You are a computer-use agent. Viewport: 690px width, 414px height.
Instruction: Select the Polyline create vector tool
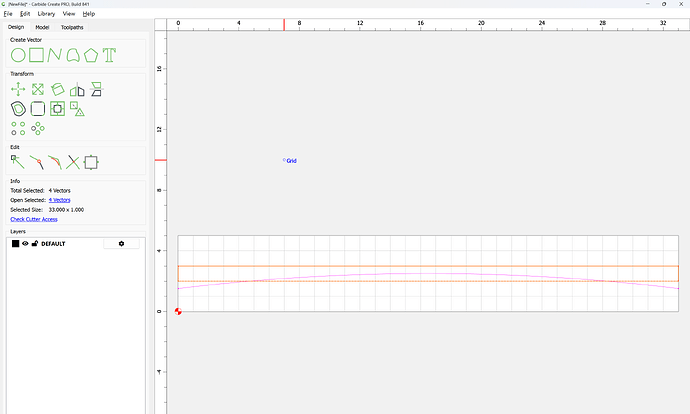[55, 55]
